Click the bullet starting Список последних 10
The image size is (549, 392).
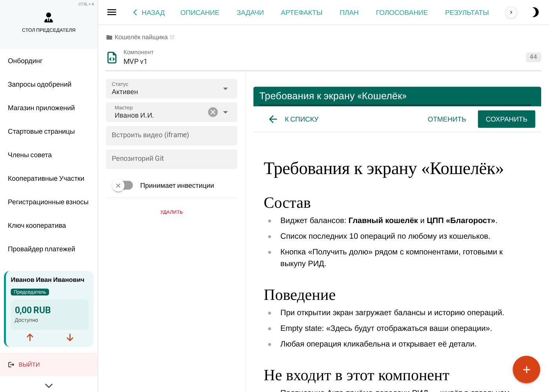[x=385, y=236]
